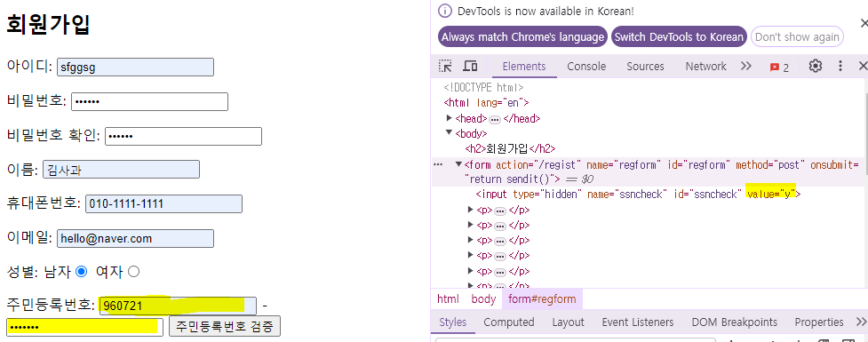The image size is (868, 342).
Task: Select the h2 회원가입 element line
Action: pos(510,148)
